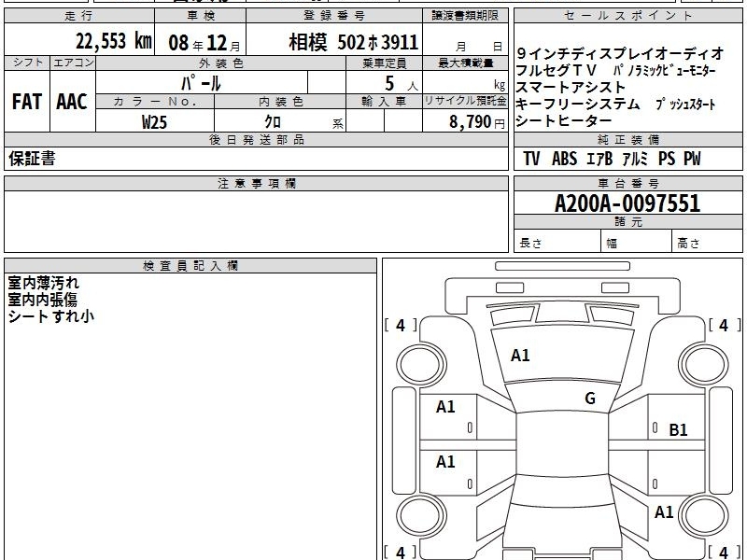Click the エアB equipment code

pos(599,159)
